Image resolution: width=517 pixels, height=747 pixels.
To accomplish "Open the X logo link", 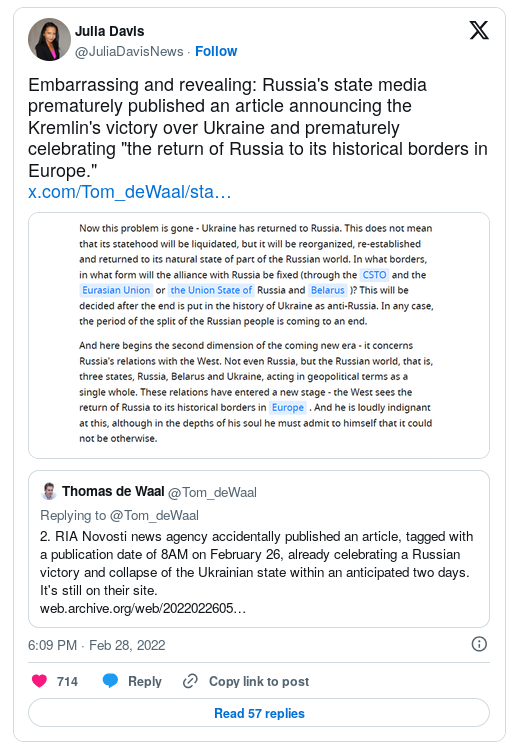I will tap(479, 30).
